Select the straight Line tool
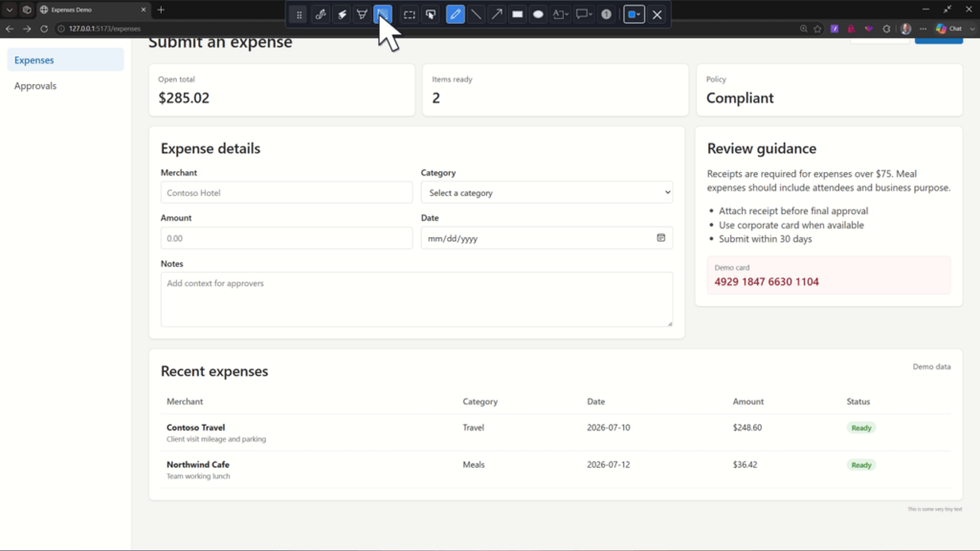 pos(477,14)
